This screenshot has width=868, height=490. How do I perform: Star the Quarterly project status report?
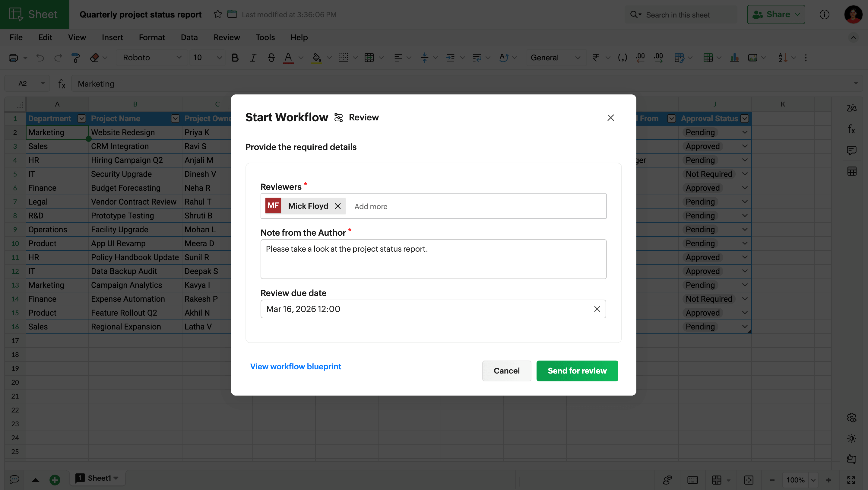217,14
